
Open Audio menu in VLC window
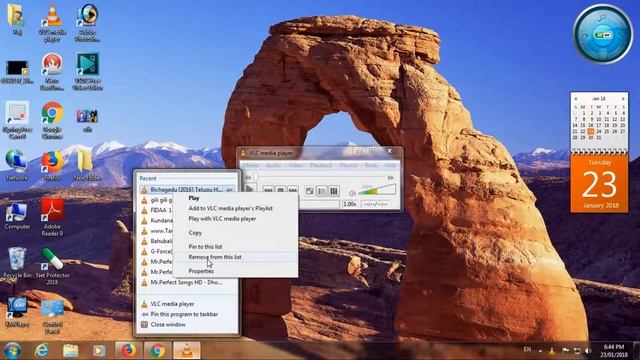tap(273, 165)
